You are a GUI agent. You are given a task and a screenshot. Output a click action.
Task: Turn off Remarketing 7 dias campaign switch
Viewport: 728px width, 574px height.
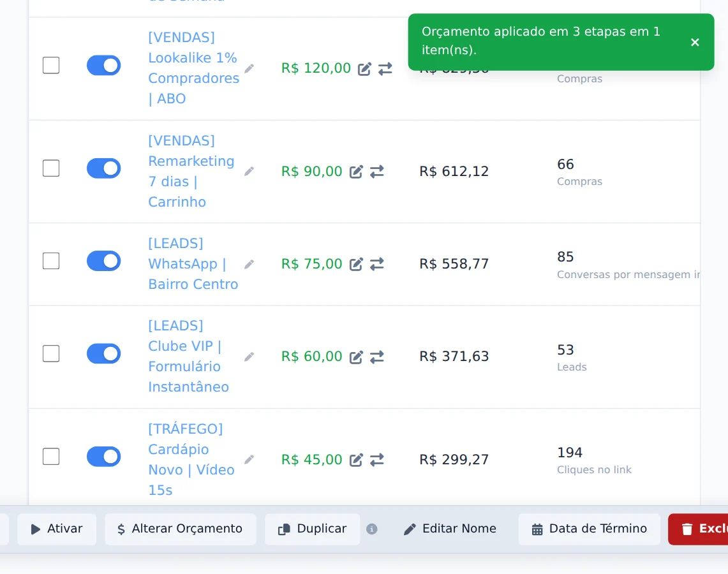tap(103, 168)
